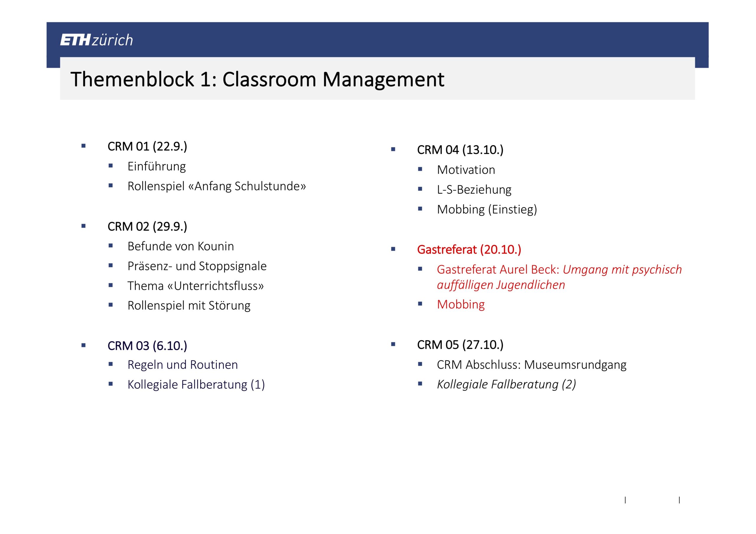Select the Einführung bullet item
Viewport: 756px width, 534px height.
point(157,166)
